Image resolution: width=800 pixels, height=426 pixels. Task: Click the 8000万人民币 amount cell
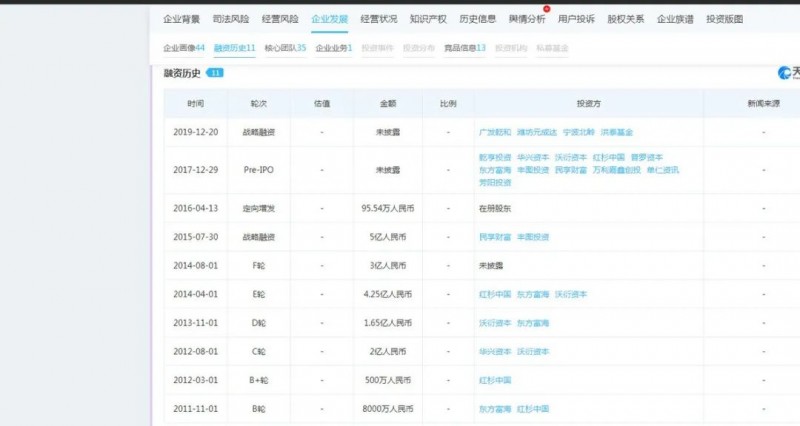(388, 409)
